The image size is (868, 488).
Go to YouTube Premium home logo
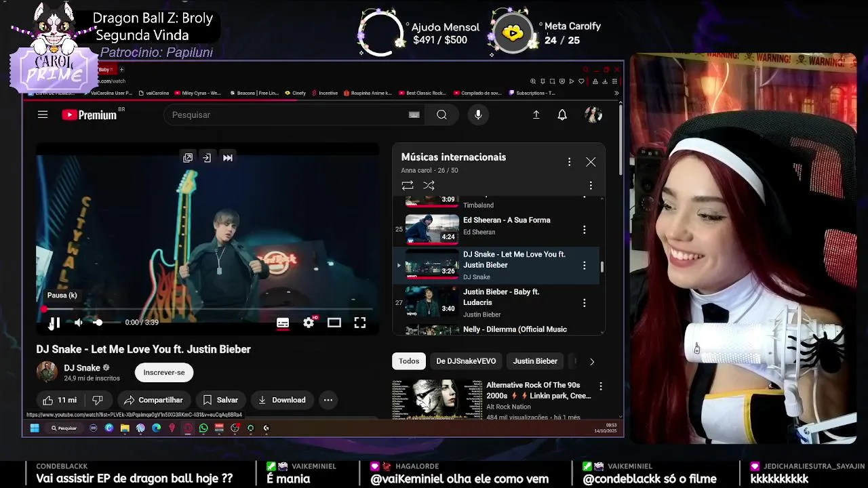click(90, 115)
